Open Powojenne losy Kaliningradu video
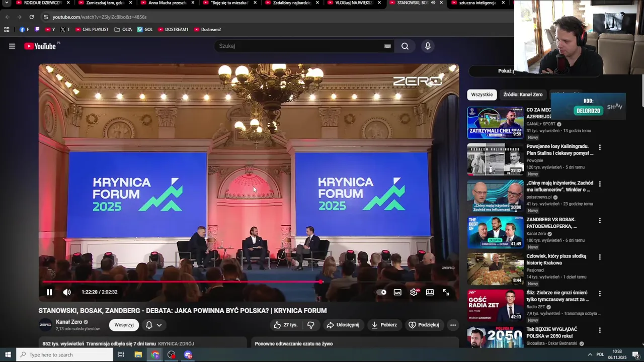644x362 pixels. 496,159
